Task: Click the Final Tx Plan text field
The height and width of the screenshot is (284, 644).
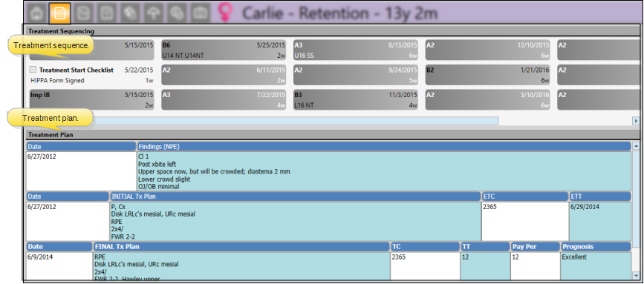Action: (241, 266)
